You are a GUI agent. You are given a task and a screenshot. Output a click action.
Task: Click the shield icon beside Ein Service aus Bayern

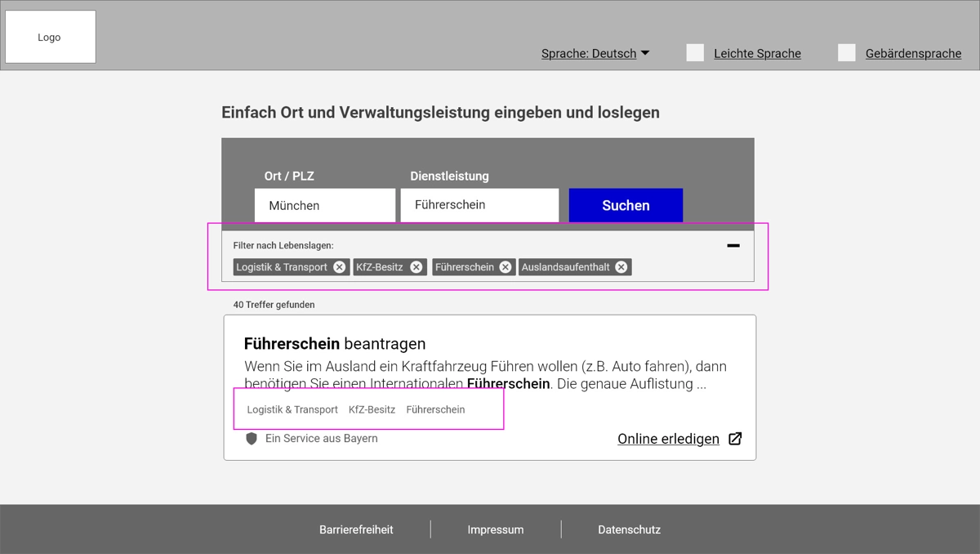click(252, 439)
